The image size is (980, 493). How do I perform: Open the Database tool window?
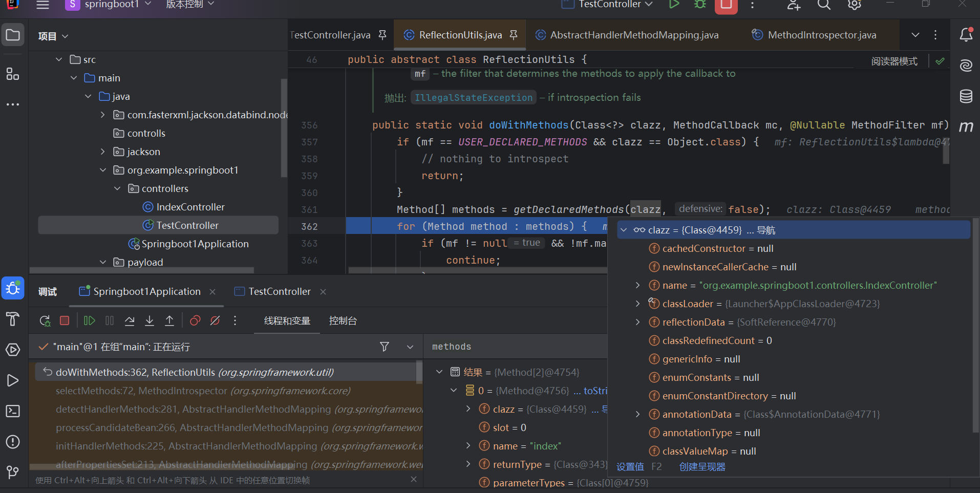tap(966, 96)
